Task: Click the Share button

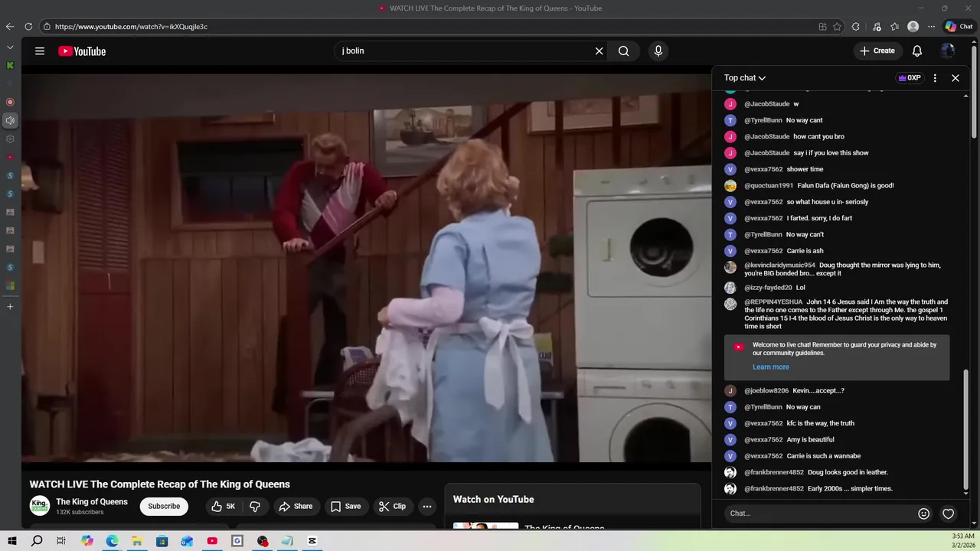Action: [x=296, y=506]
